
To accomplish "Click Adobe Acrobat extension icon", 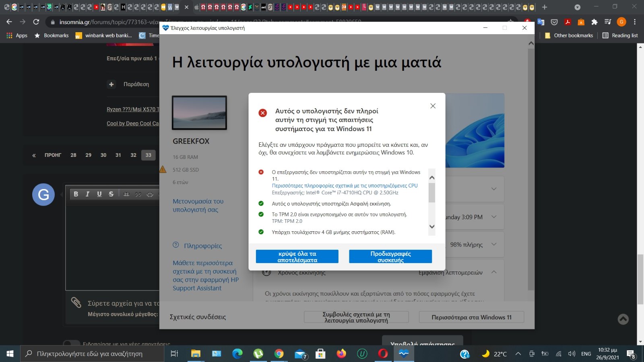I will click(x=568, y=22).
